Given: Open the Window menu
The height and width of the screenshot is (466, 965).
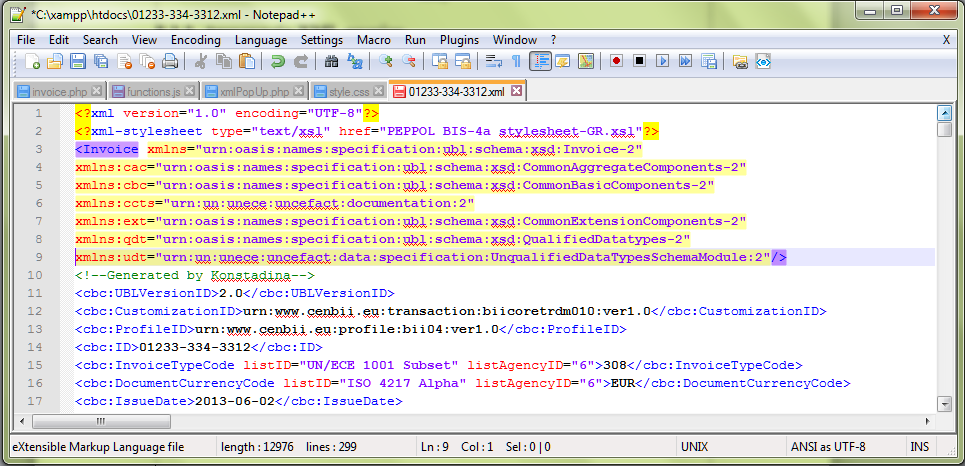Looking at the screenshot, I should point(515,40).
